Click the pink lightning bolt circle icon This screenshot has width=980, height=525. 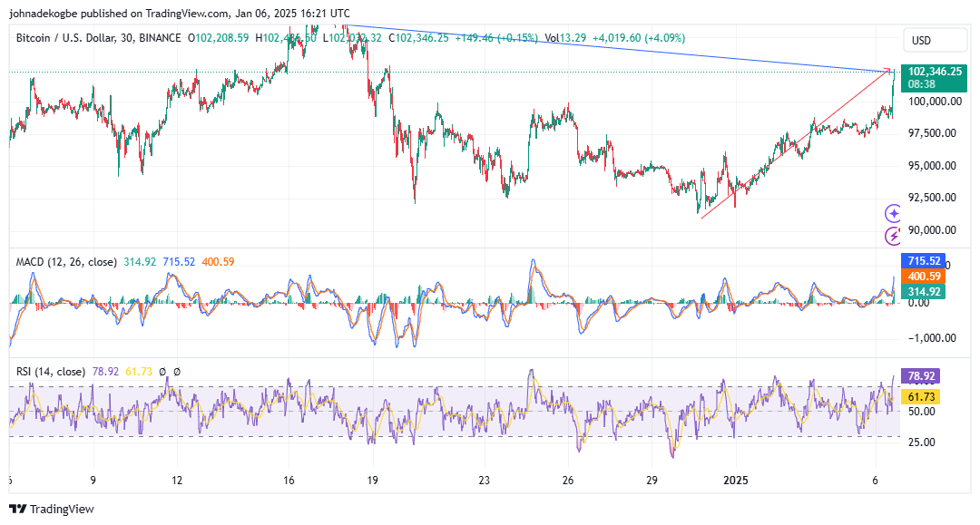point(893,236)
